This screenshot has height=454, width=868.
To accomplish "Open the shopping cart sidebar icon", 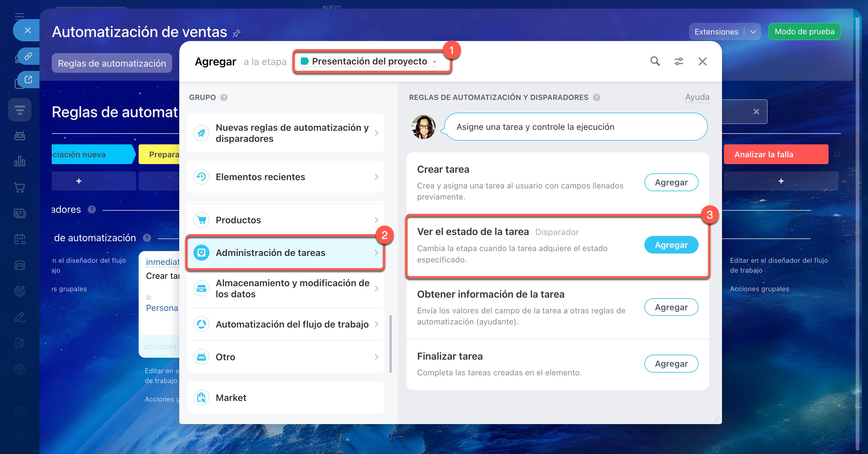I will click(x=19, y=188).
